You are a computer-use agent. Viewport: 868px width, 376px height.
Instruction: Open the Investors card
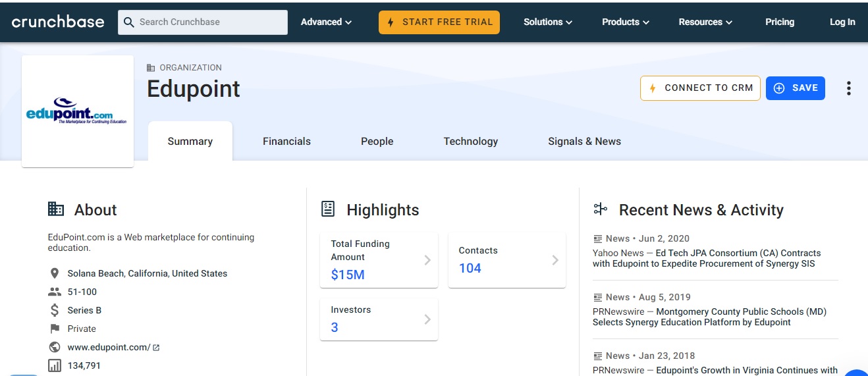[x=379, y=319]
